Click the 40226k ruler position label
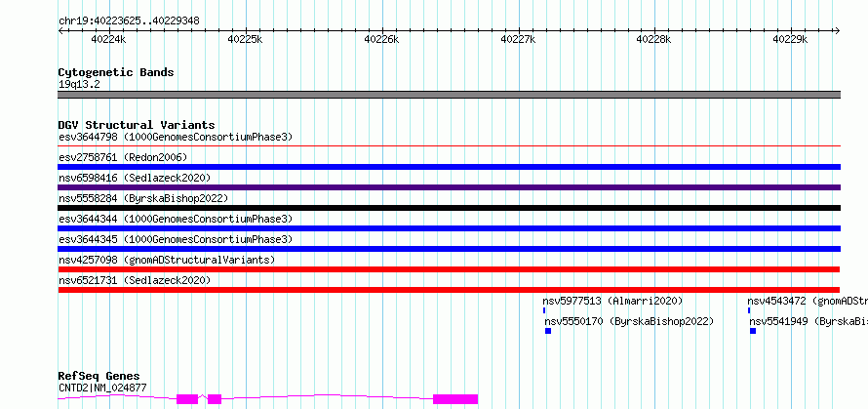The width and height of the screenshot is (868, 409). [x=380, y=39]
